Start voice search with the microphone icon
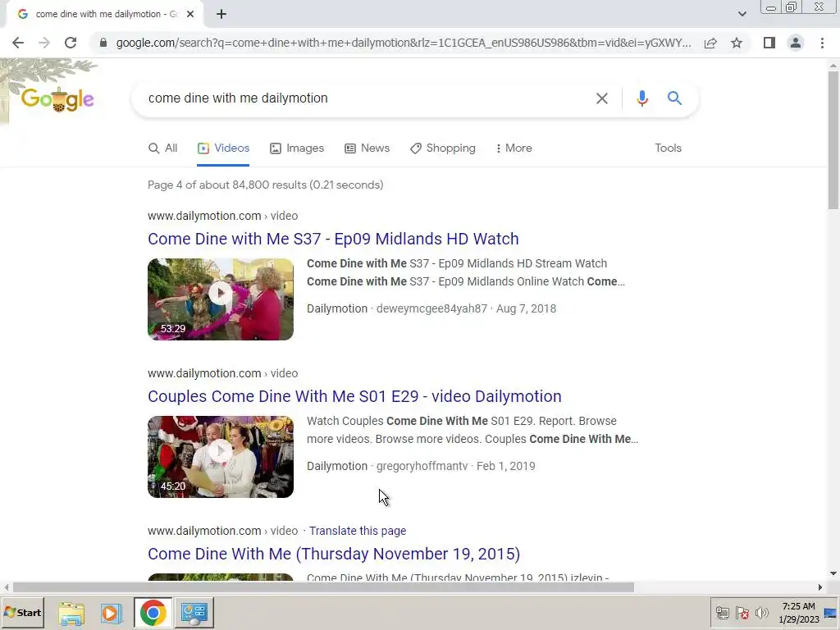 pyautogui.click(x=641, y=98)
